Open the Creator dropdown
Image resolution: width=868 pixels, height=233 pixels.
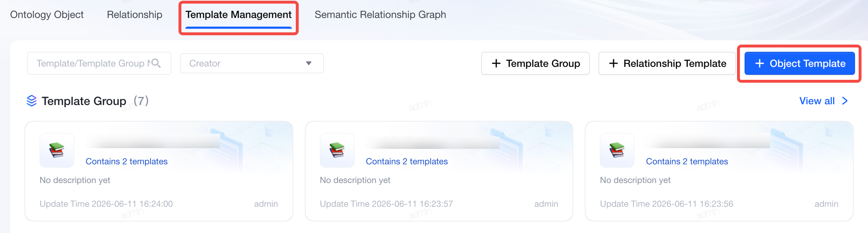[x=252, y=63]
